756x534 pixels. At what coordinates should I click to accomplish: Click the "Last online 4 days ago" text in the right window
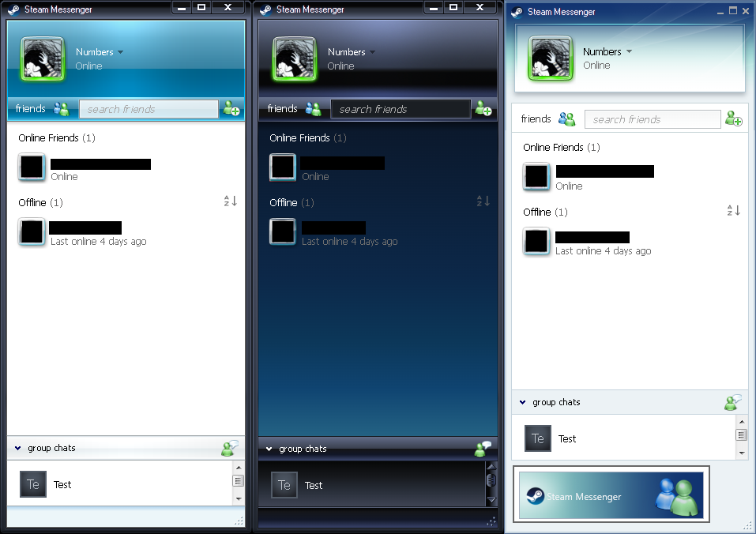tap(604, 250)
